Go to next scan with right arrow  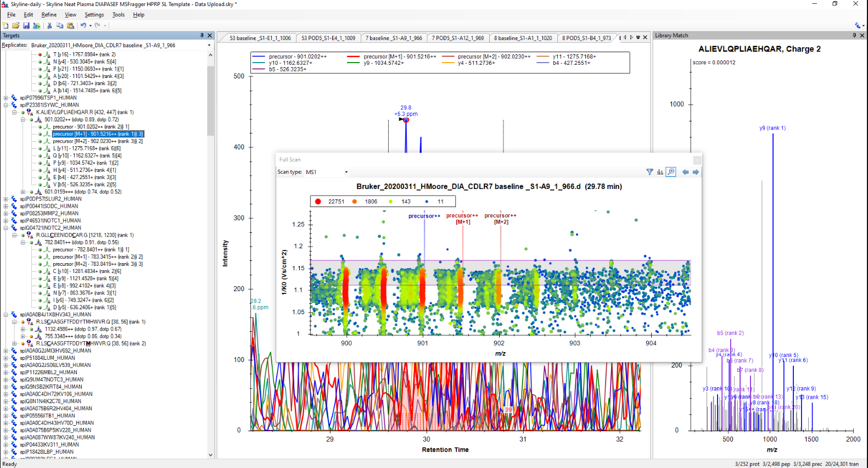pos(696,172)
